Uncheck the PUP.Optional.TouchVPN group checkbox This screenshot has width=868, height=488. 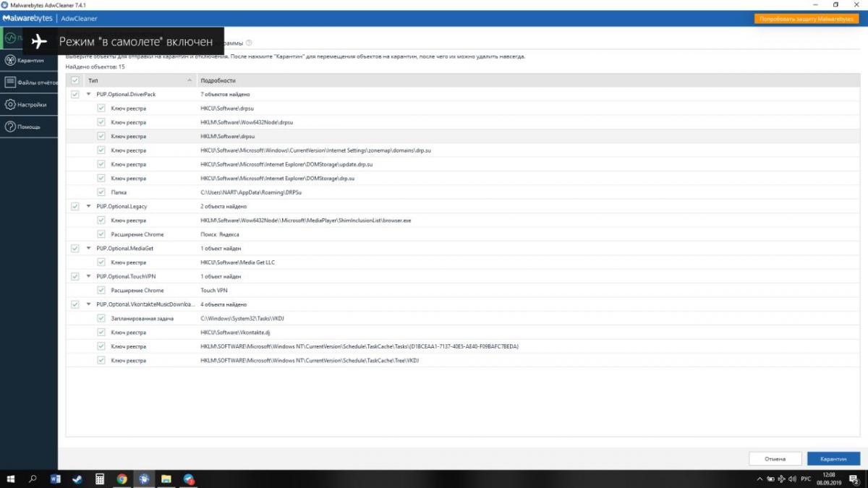tap(75, 276)
